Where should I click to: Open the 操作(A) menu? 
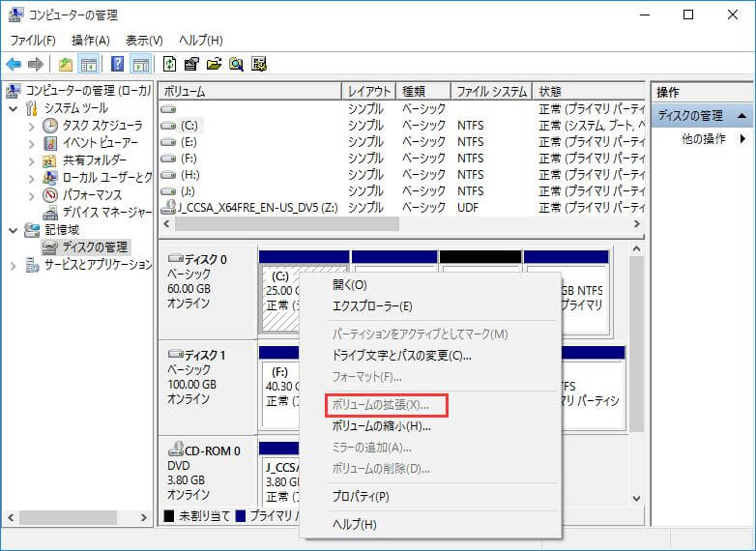click(90, 40)
